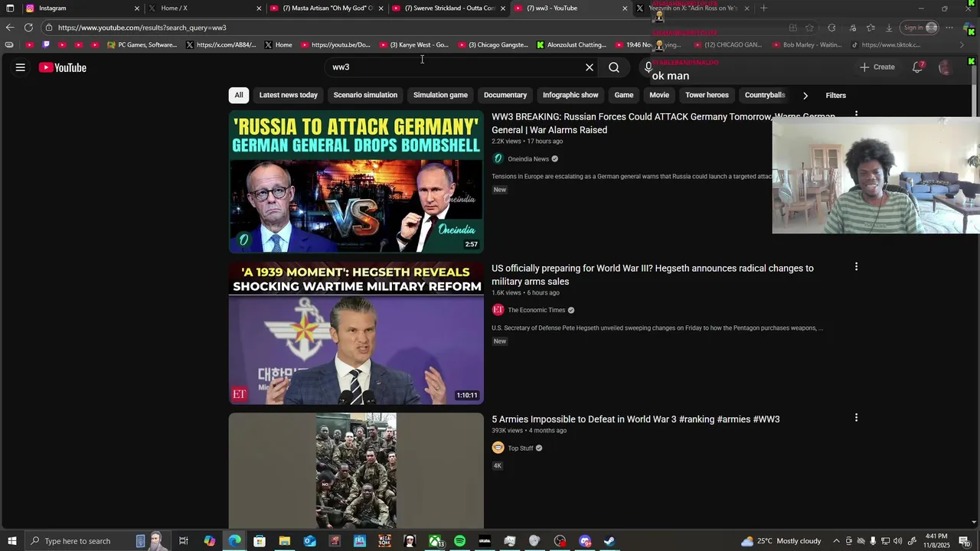
Task: Go back with the browser back arrow
Action: click(10, 28)
